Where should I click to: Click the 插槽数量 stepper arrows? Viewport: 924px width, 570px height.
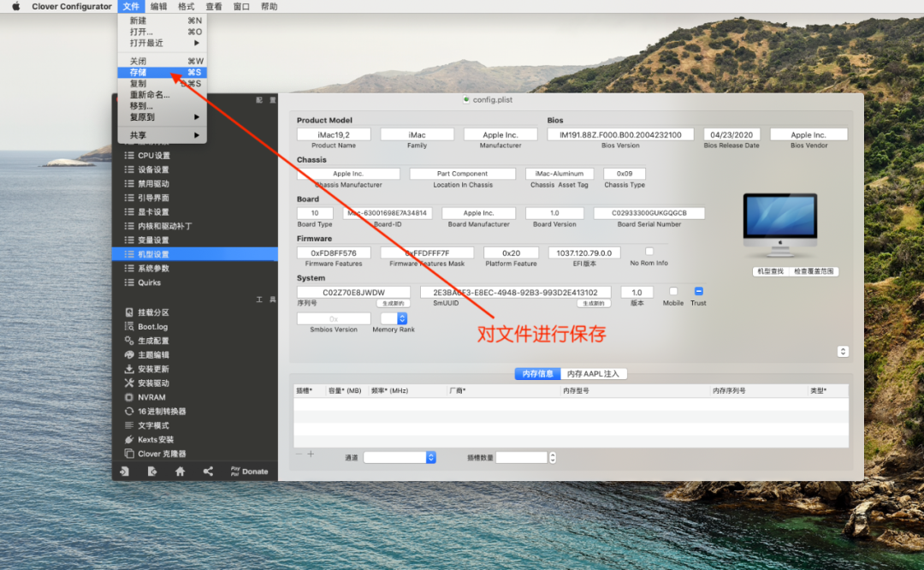tap(552, 457)
